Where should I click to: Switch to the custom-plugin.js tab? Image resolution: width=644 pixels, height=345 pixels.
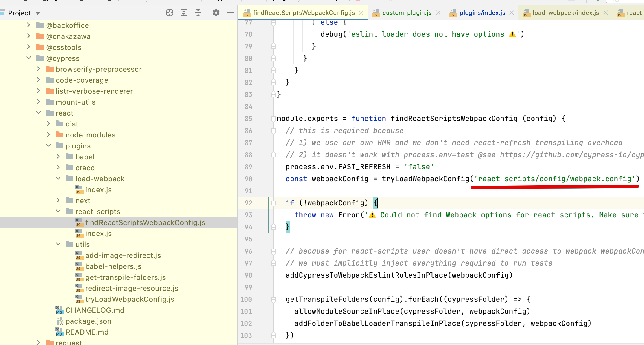[407, 13]
